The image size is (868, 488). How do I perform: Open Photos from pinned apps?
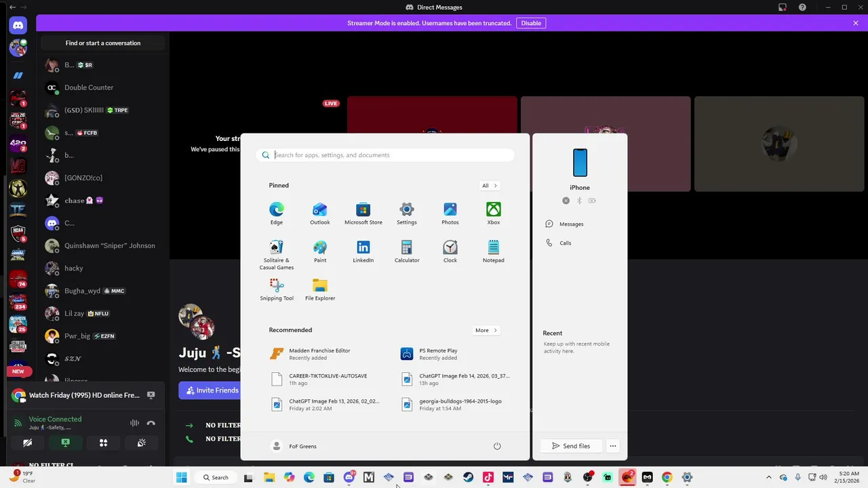(450, 213)
